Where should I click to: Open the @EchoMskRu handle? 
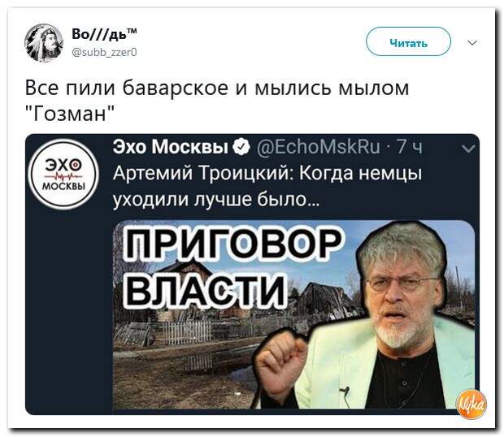(318, 147)
